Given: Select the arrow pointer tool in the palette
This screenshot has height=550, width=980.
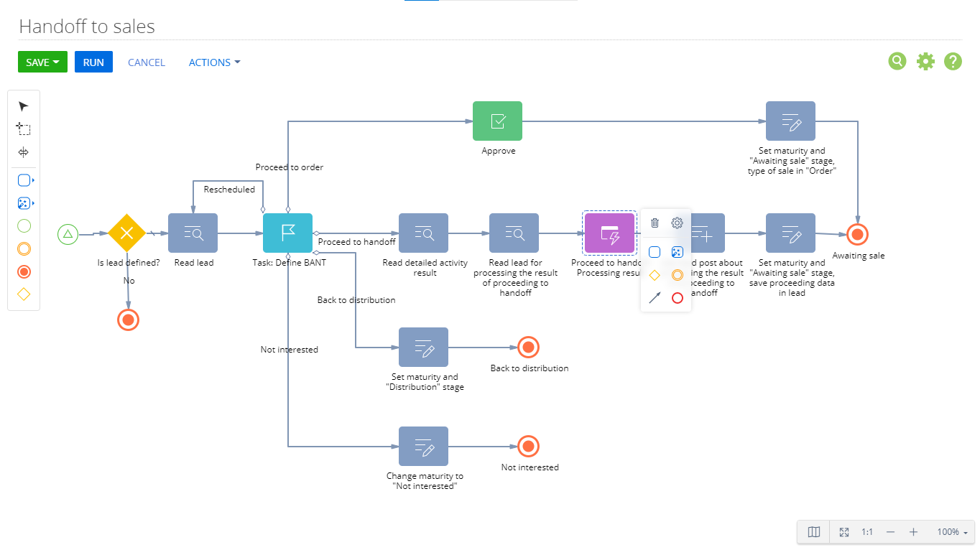Looking at the screenshot, I should click(x=24, y=106).
